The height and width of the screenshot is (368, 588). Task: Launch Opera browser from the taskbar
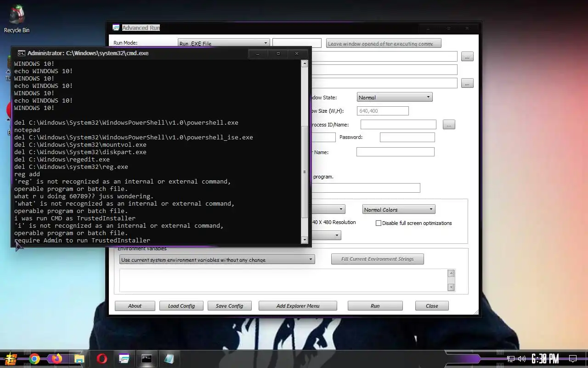pyautogui.click(x=102, y=358)
